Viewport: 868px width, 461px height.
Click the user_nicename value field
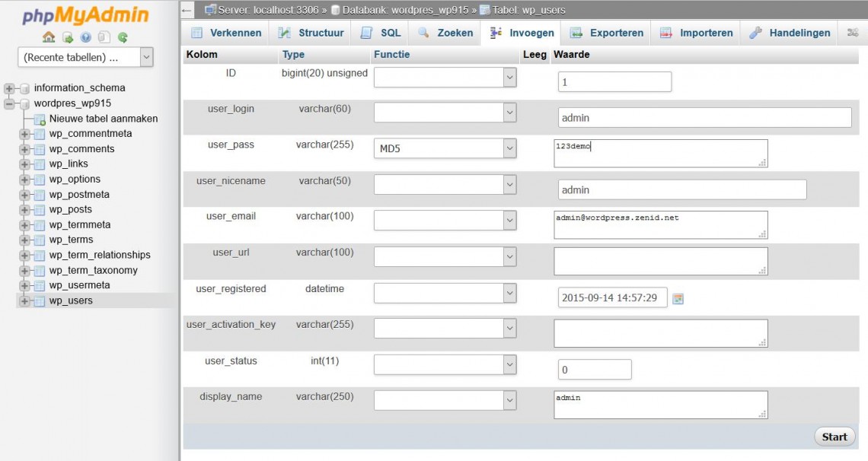pos(682,189)
